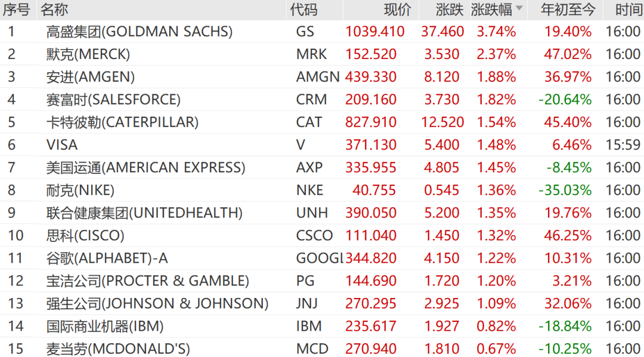Screen dimensions: 644x357
Task: Sort by 涨跌幅 column header
Action: coord(491,10)
